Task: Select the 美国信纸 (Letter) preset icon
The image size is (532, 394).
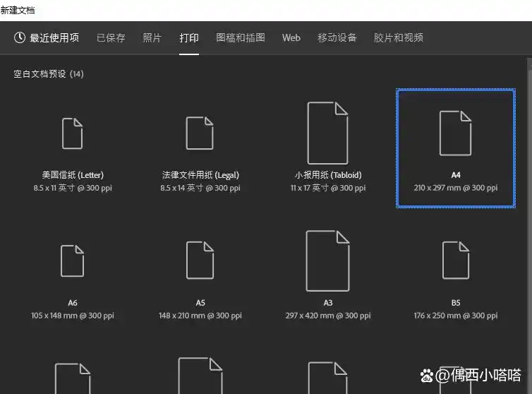Action: (x=72, y=133)
